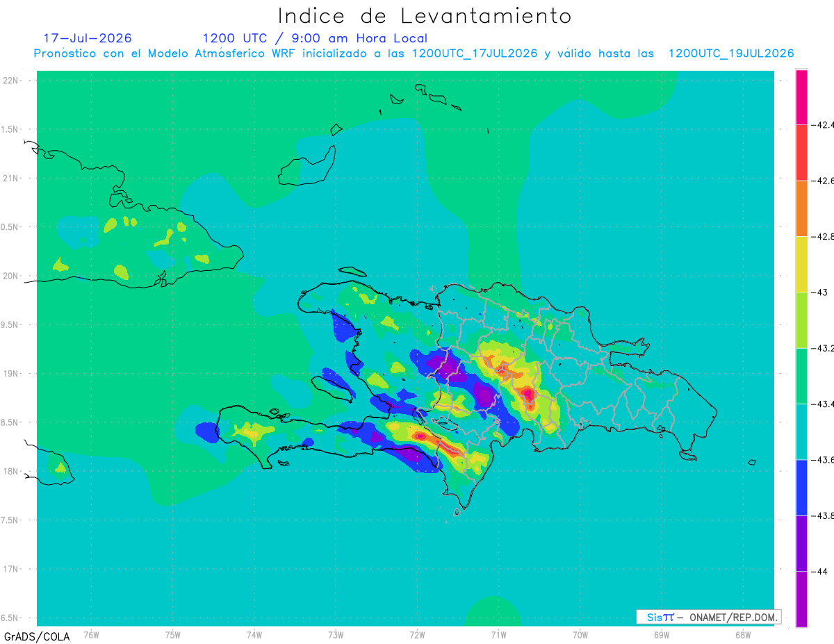Click the "-42.8" colorbar value
The height and width of the screenshot is (644, 834).
click(824, 237)
